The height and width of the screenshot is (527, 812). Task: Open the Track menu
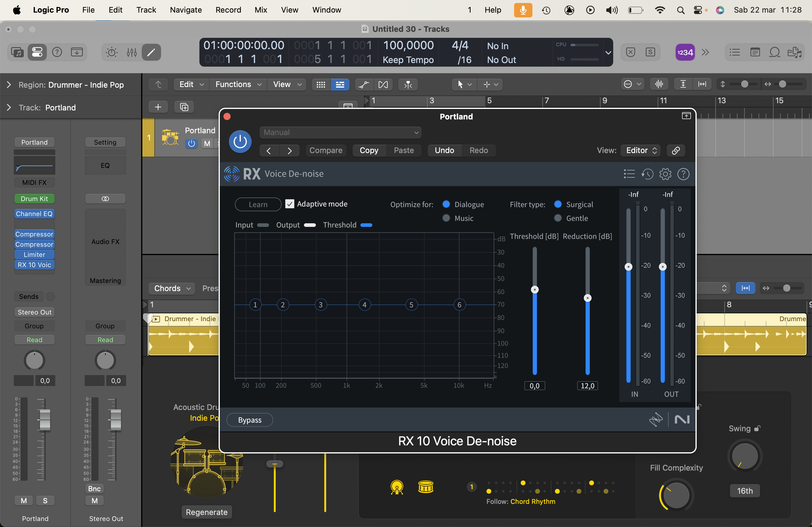pos(146,10)
